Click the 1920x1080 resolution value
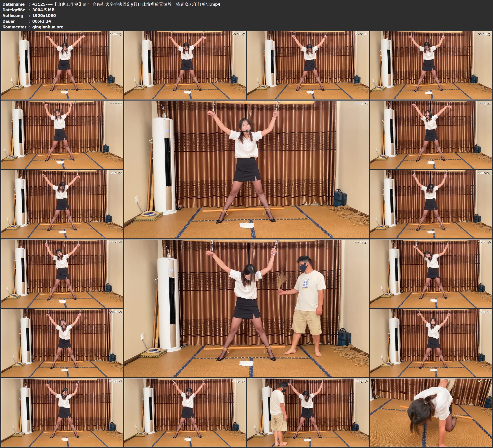This screenshot has height=448, width=493. [44, 15]
